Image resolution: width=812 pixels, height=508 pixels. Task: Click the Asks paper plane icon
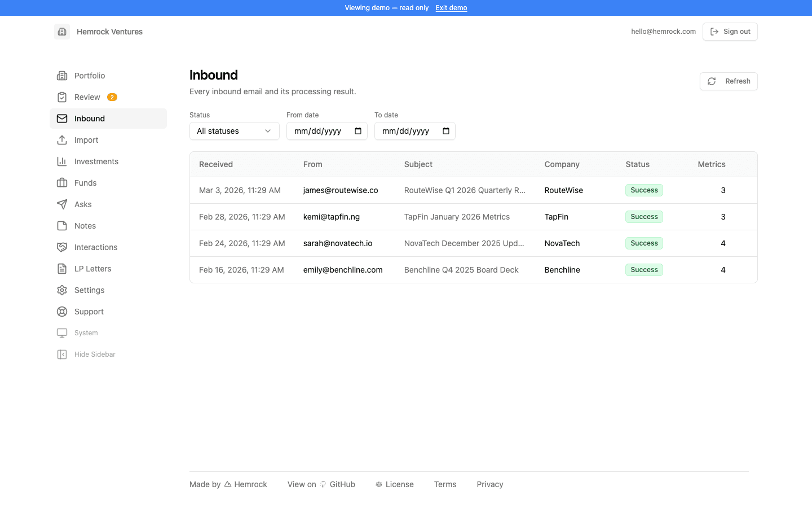tap(62, 204)
